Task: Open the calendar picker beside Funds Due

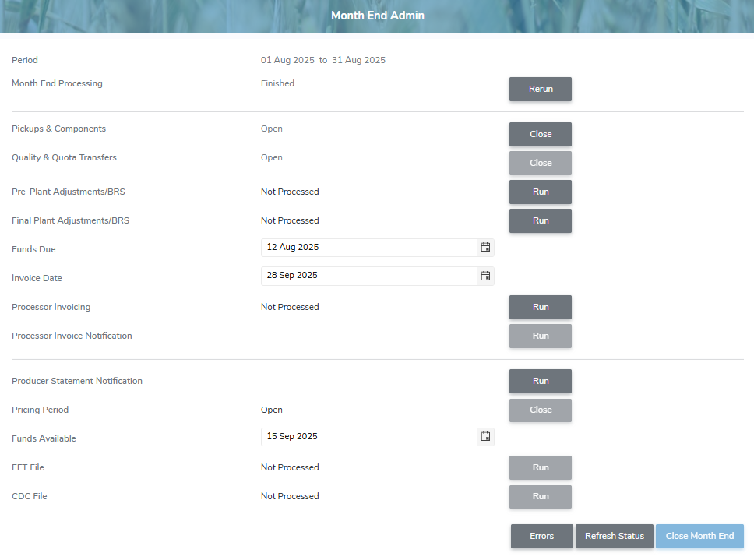Action: click(485, 247)
